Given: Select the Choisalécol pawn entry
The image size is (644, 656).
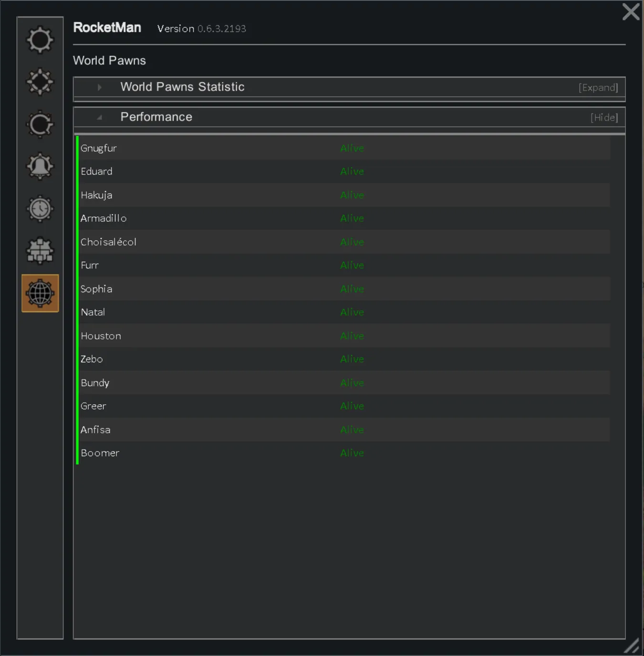Looking at the screenshot, I should pos(108,242).
